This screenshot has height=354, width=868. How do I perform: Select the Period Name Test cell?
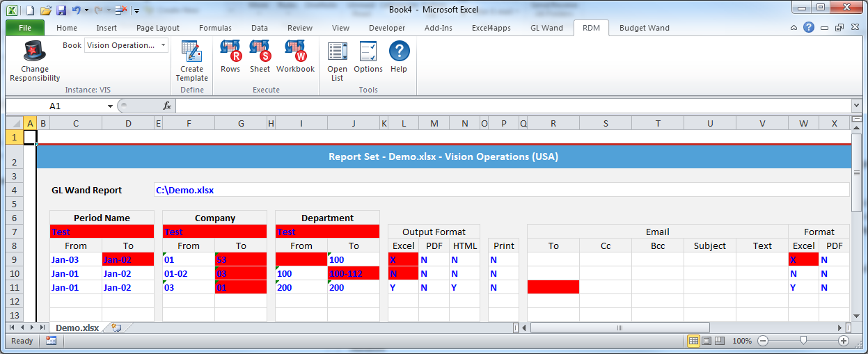(102, 232)
